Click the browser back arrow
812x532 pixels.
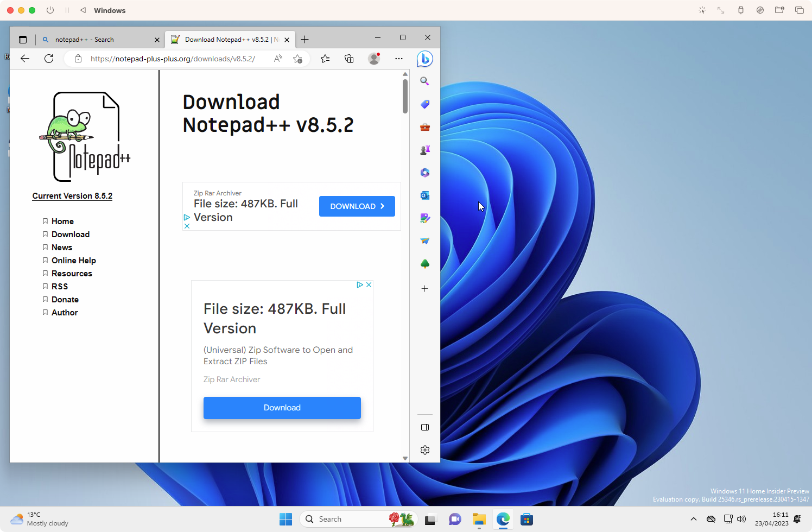25,59
